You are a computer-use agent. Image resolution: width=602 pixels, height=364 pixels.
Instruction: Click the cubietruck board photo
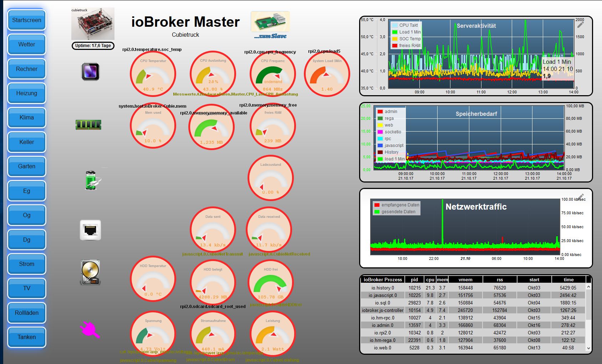pos(93,24)
